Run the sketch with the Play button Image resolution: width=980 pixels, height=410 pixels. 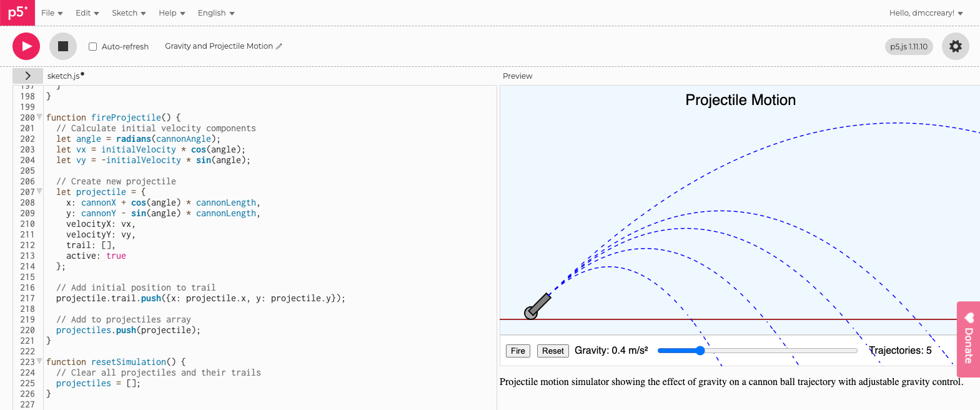(26, 46)
